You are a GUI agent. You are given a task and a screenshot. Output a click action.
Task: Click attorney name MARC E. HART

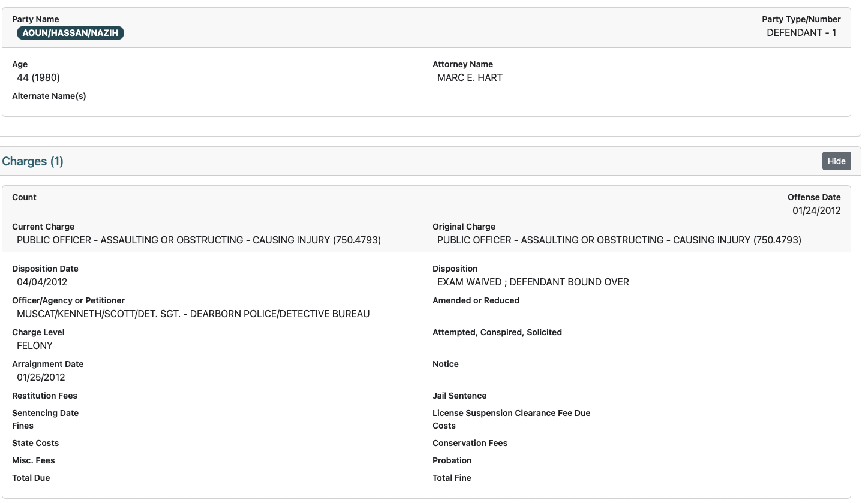[x=469, y=77]
